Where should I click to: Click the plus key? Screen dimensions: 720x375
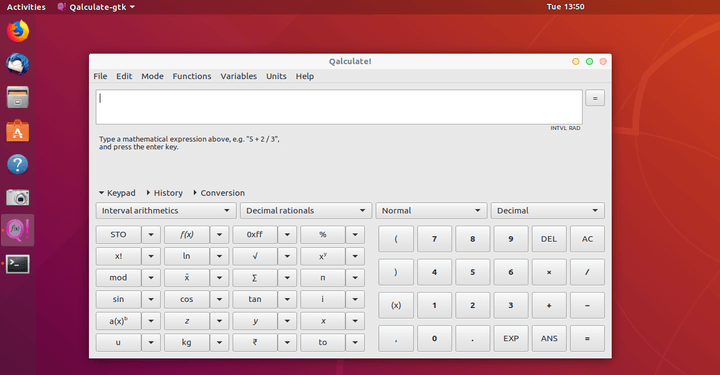coord(549,305)
